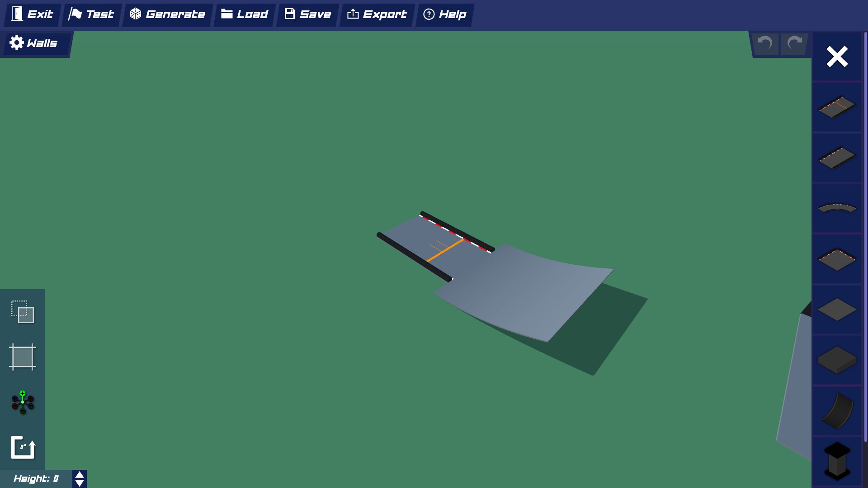
Task: Decrease the Height value with down arrow
Action: tap(80, 483)
